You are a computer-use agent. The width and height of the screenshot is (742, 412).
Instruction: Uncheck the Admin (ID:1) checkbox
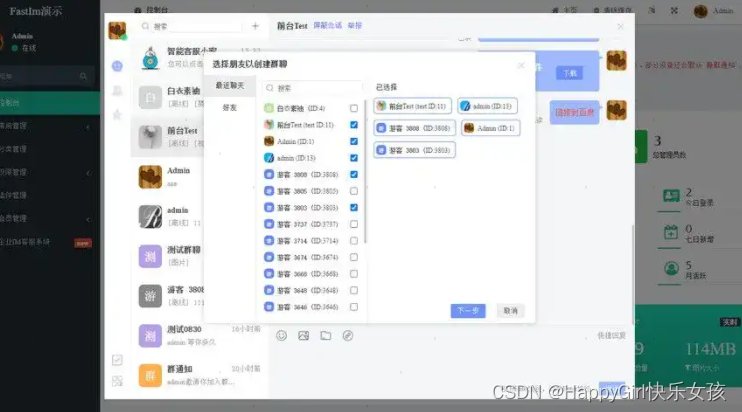click(x=353, y=141)
